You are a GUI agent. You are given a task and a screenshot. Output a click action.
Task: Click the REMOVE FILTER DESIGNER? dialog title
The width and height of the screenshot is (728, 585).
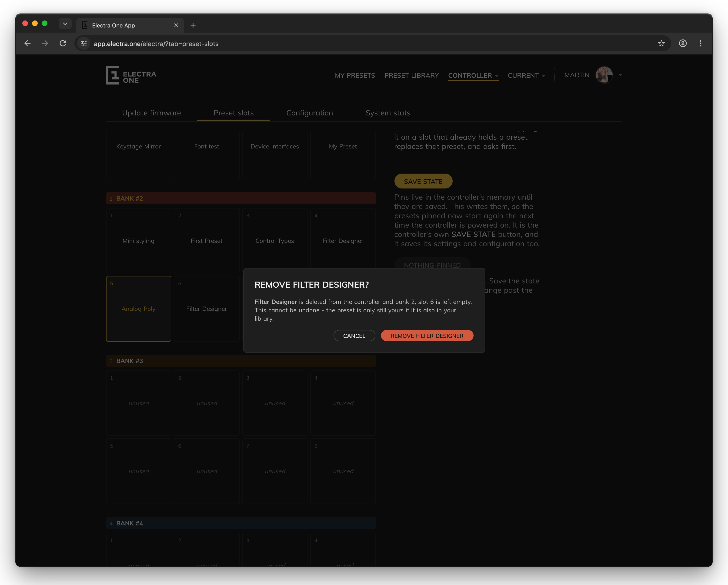(x=312, y=285)
